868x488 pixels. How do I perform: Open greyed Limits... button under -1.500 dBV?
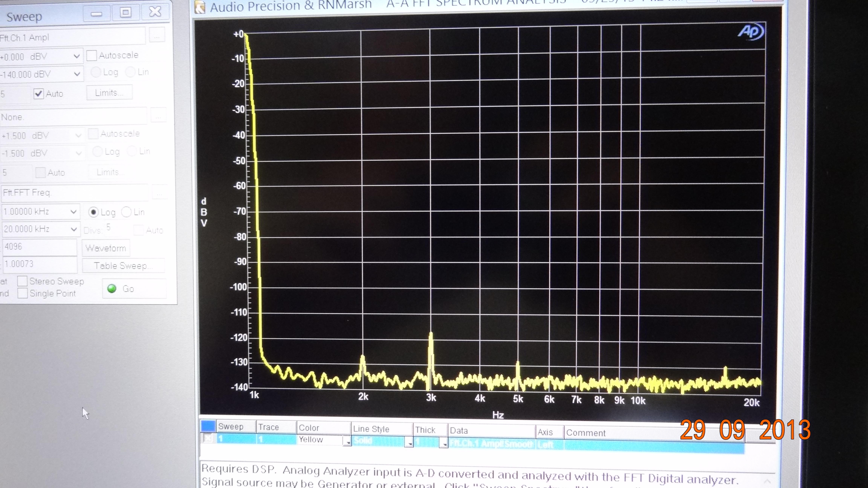point(111,172)
